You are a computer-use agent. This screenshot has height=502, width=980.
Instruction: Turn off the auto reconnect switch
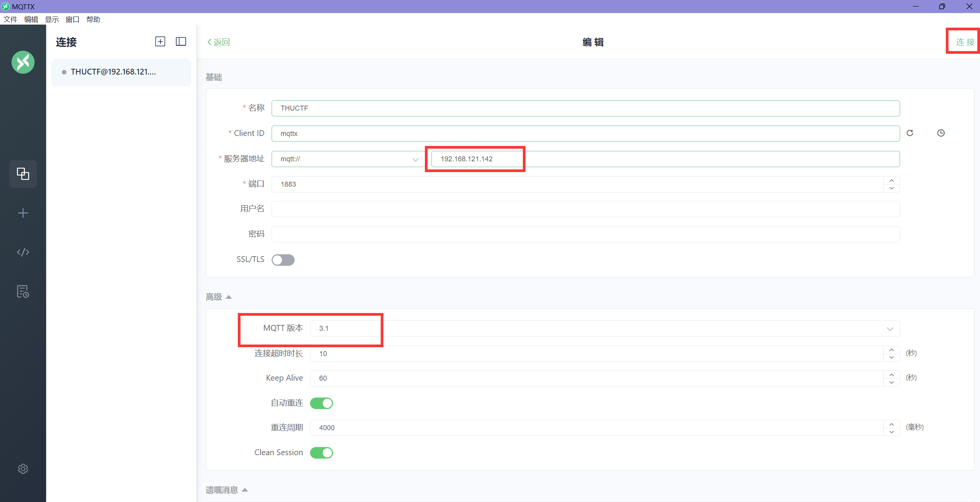click(x=322, y=403)
